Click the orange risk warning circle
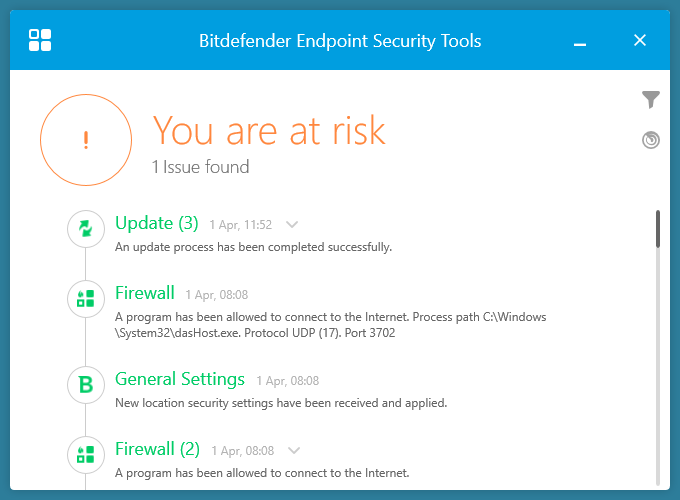The width and height of the screenshot is (680, 500). coord(86,140)
